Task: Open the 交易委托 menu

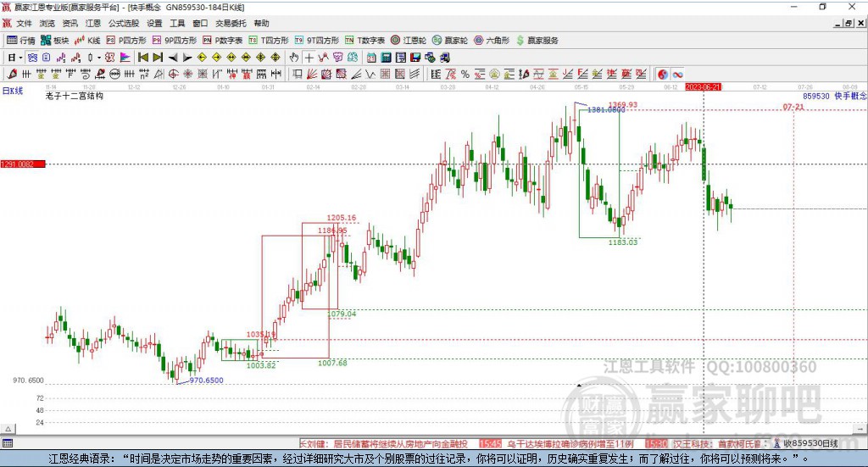Action: [x=231, y=23]
